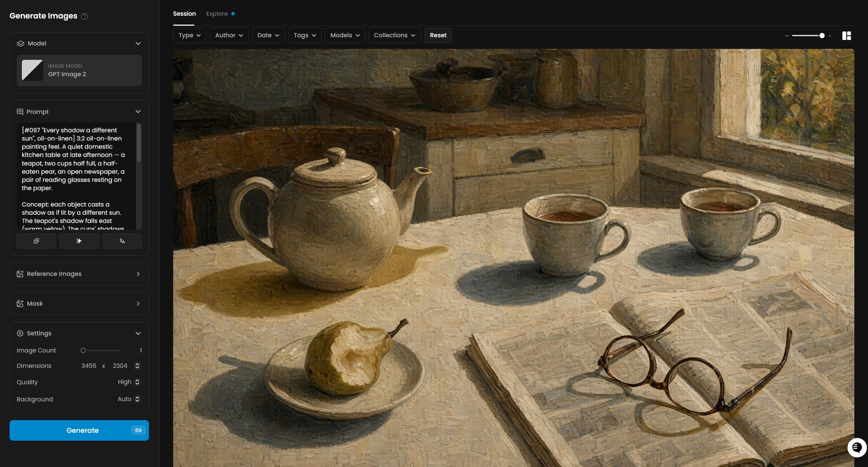Click the enhance prompt sparkle icon
This screenshot has height=467, width=868.
point(79,241)
